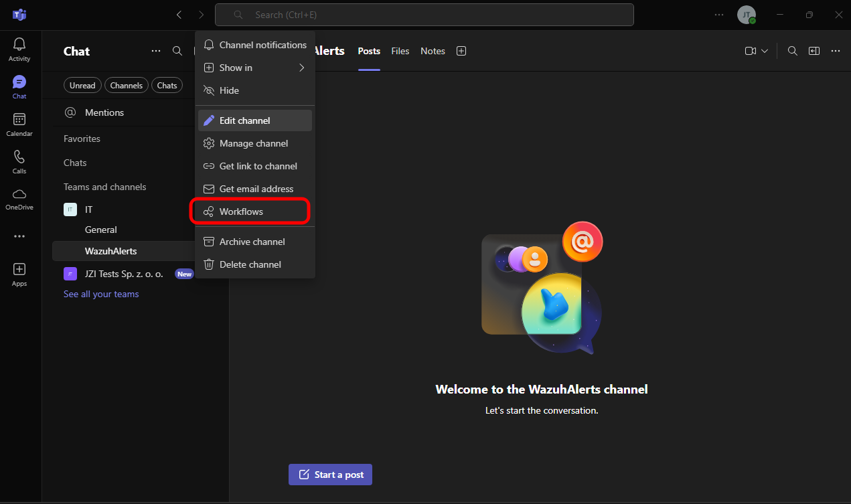Search within the Chat pane
The width and height of the screenshot is (851, 504).
pos(177,51)
